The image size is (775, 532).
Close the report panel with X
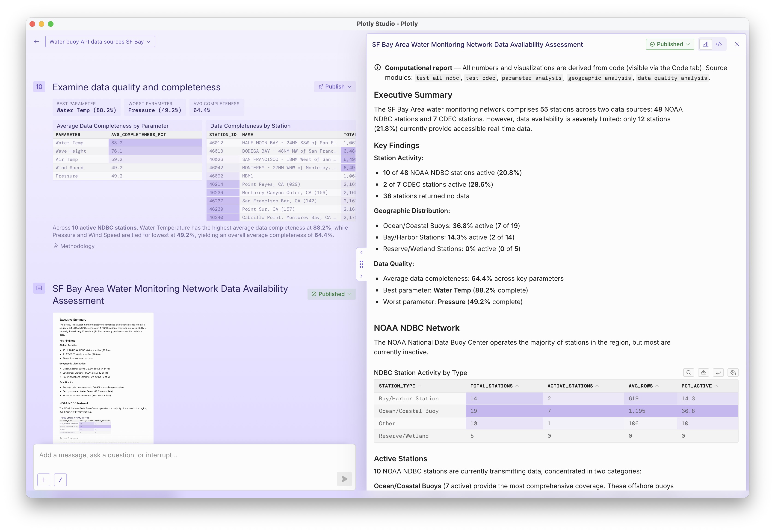click(737, 44)
